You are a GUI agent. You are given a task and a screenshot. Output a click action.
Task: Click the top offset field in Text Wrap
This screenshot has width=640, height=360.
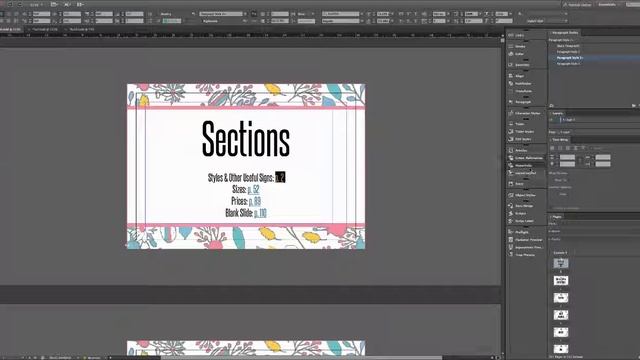pyautogui.click(x=567, y=157)
